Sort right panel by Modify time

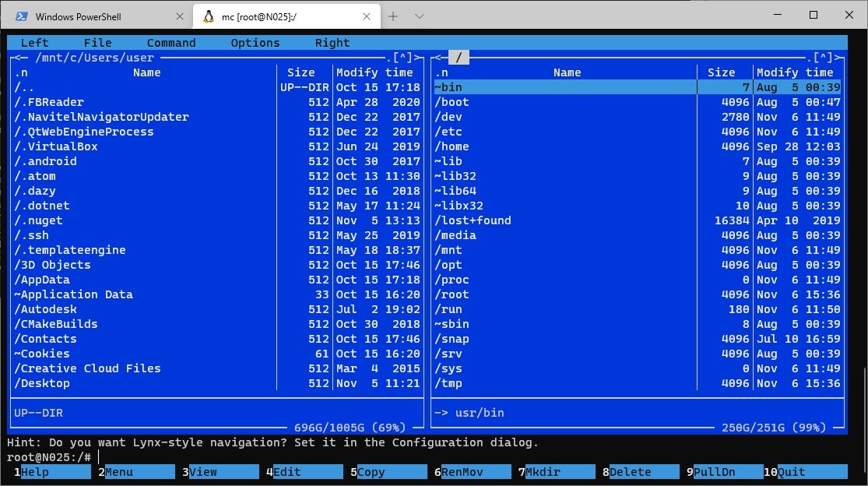pyautogui.click(x=796, y=72)
